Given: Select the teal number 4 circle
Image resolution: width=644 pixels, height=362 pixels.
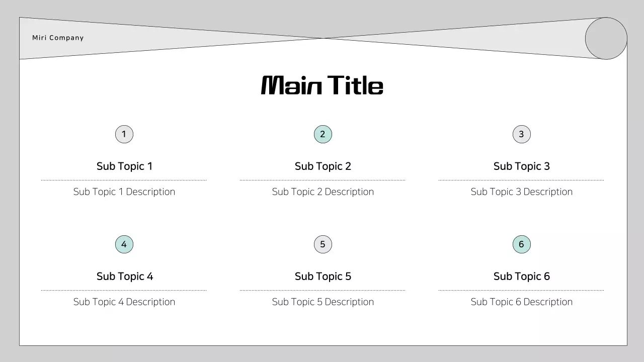Looking at the screenshot, I should coord(124,244).
